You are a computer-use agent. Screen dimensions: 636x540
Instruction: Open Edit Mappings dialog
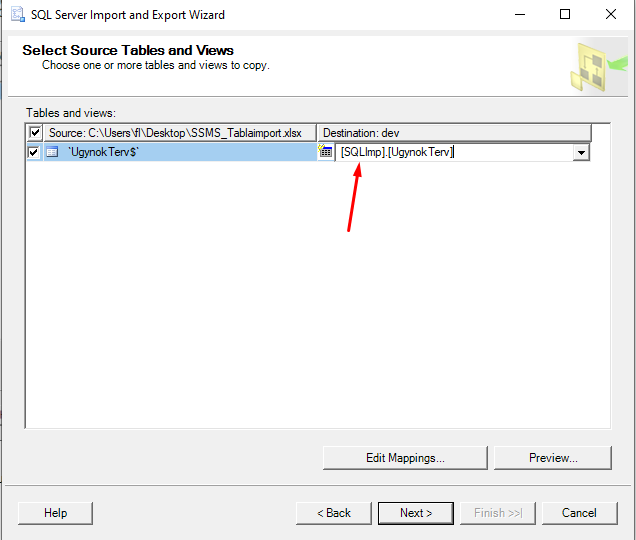405,458
